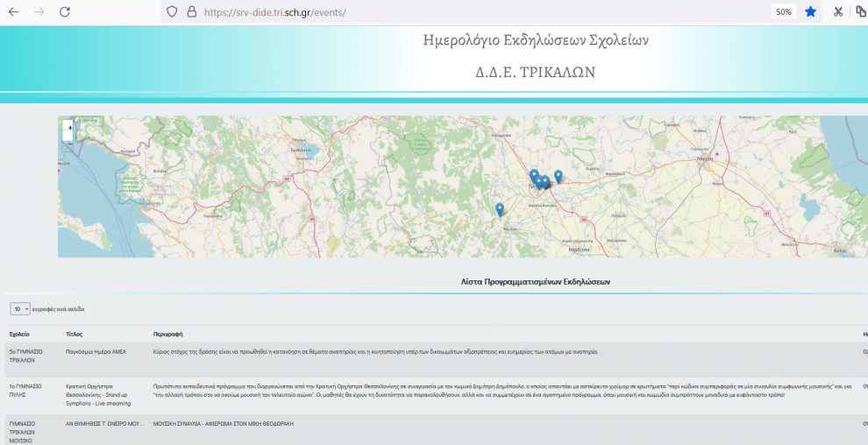The image size is (868, 445).
Task: Click the scissors screenshot icon in toolbar
Action: tap(837, 12)
